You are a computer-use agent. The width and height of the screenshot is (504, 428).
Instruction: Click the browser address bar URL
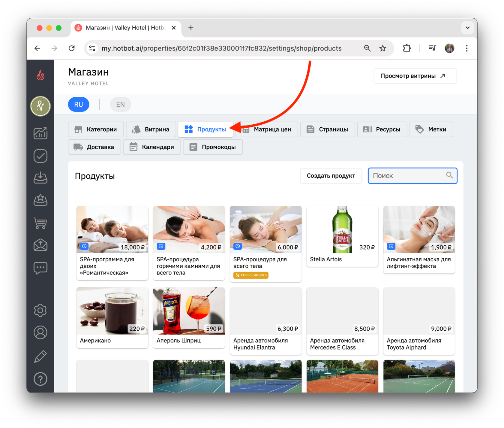click(221, 48)
